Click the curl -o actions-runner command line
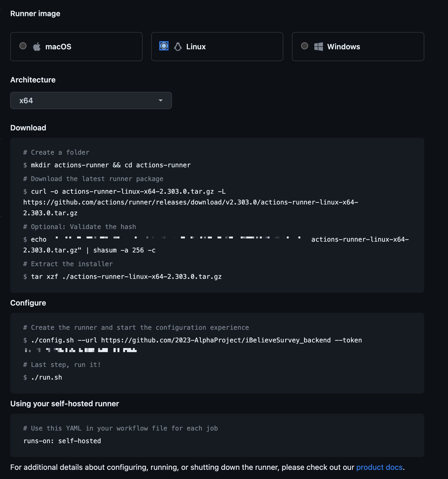Screen dimensions: 448x479 pos(125,192)
